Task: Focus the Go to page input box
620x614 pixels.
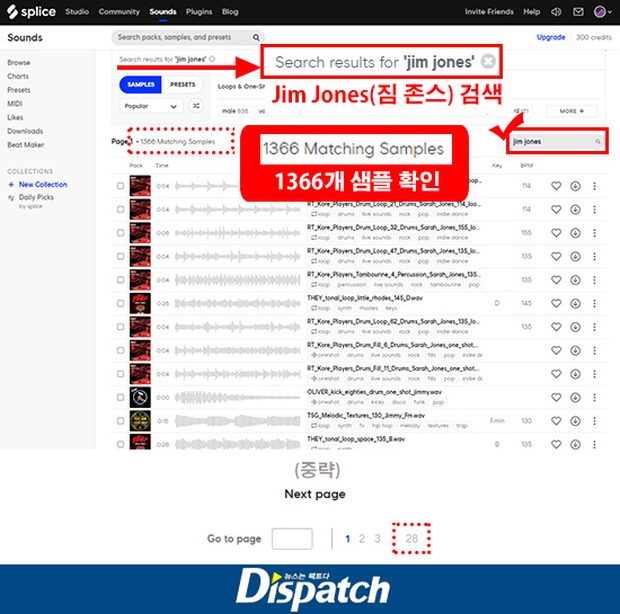Action: pos(292,538)
